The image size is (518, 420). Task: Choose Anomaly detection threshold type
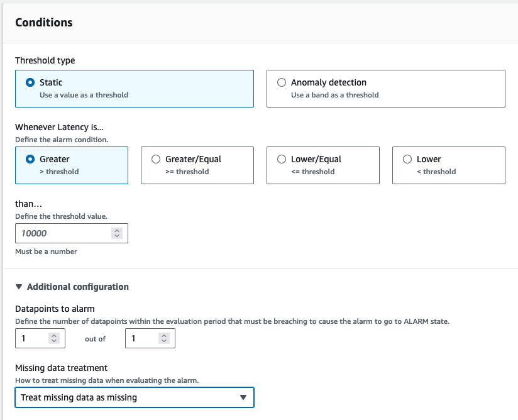tap(282, 82)
